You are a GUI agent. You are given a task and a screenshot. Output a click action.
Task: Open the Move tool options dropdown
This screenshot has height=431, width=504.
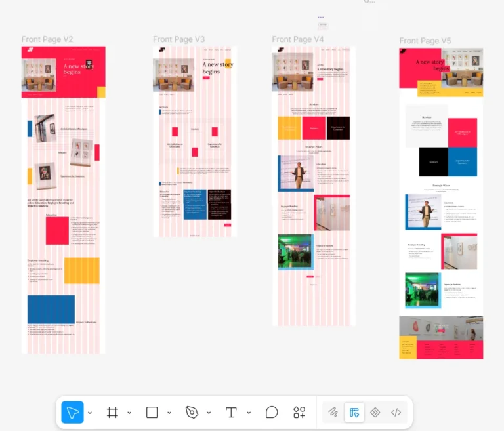pos(90,413)
